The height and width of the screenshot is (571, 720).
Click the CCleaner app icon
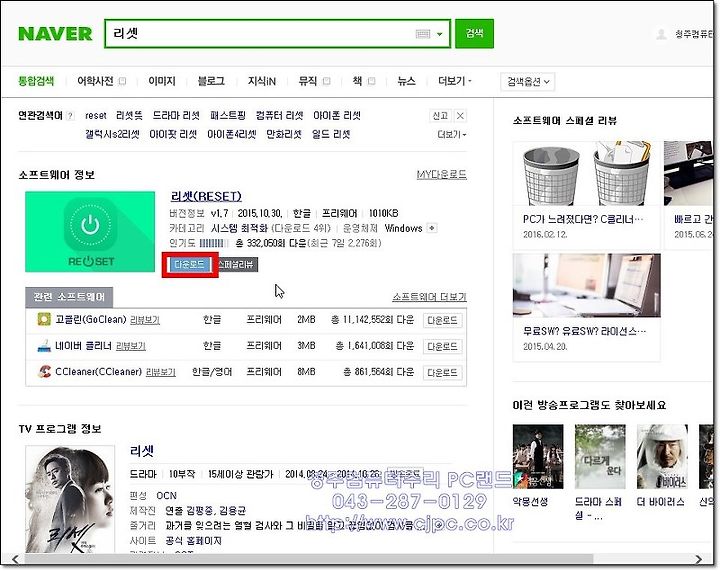click(x=44, y=371)
